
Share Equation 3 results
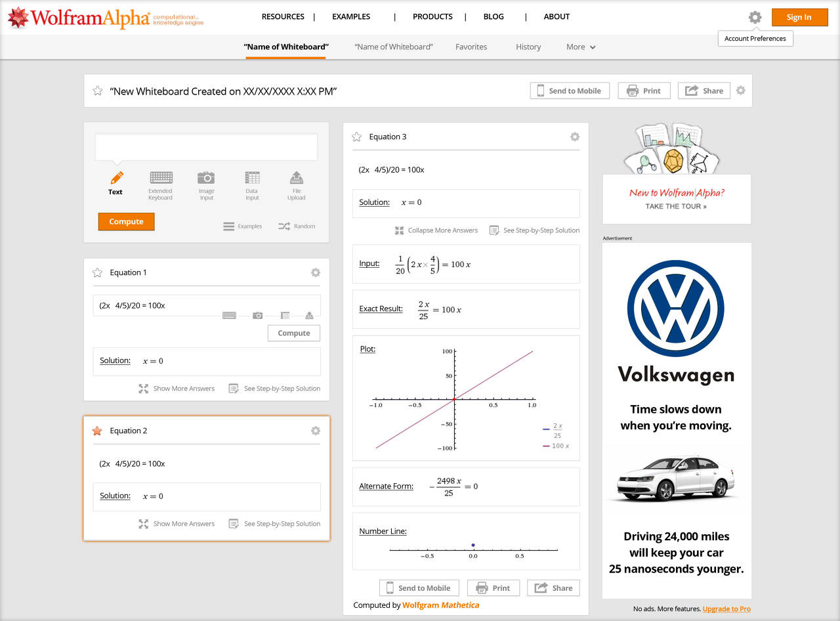(x=553, y=588)
